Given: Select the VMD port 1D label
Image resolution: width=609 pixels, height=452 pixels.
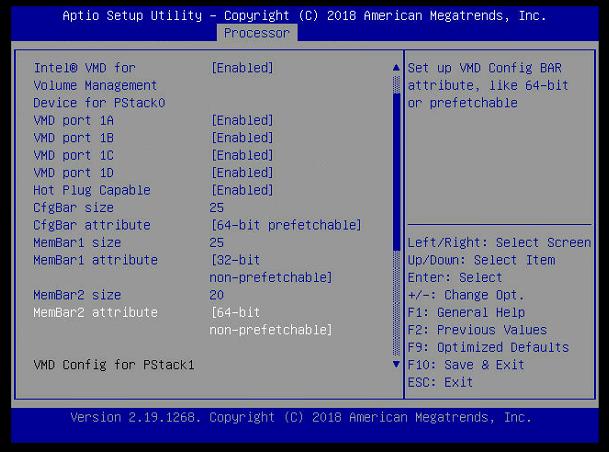Looking at the screenshot, I should [74, 173].
